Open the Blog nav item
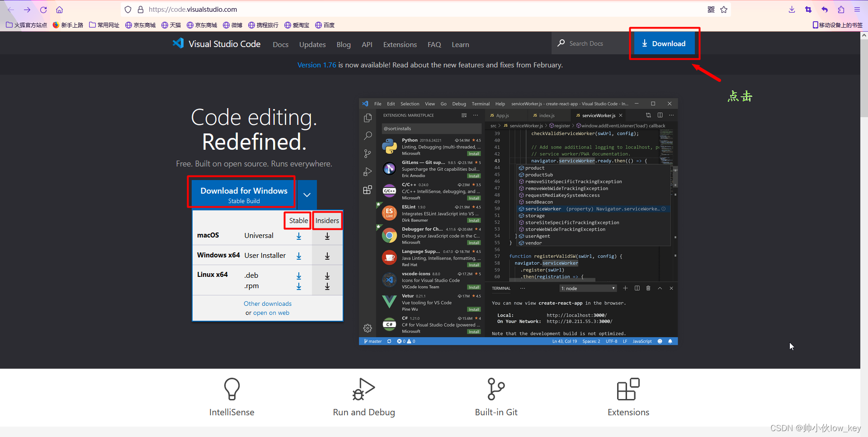Image resolution: width=868 pixels, height=437 pixels. tap(344, 44)
